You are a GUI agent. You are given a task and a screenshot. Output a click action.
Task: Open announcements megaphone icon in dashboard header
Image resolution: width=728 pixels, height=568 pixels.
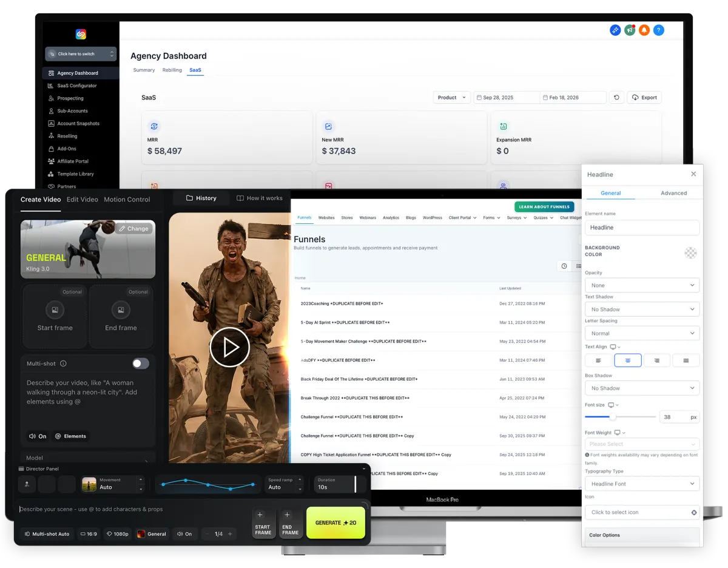click(630, 30)
